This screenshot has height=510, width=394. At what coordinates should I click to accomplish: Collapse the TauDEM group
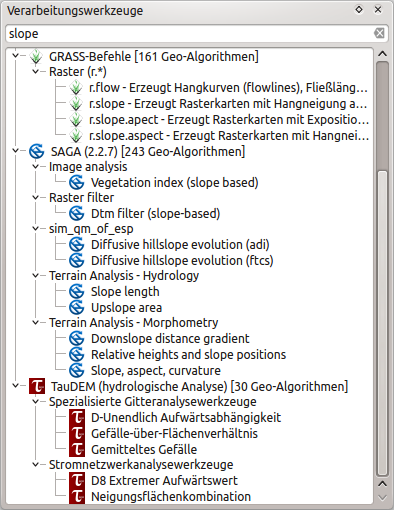15,386
